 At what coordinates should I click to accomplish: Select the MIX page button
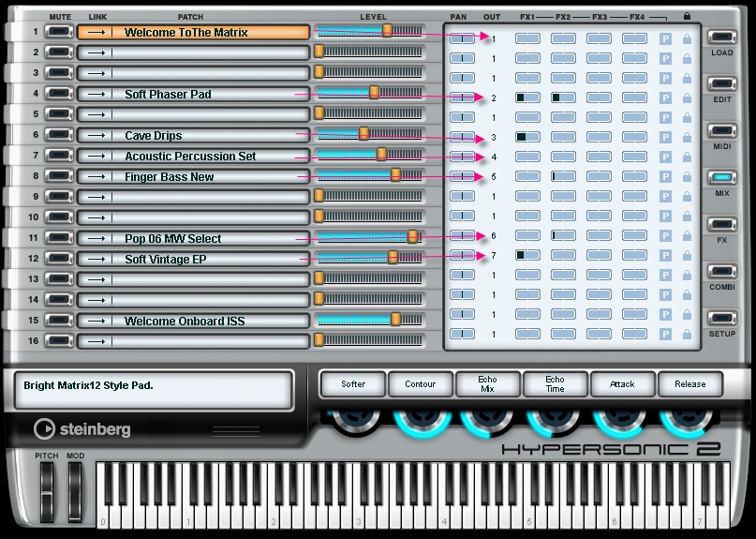(x=721, y=178)
